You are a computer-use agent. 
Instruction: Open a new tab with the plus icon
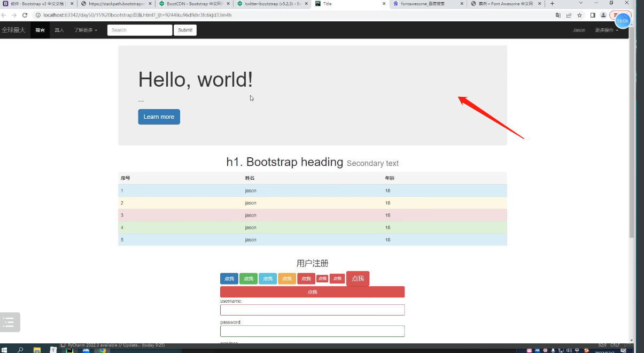point(552,4)
